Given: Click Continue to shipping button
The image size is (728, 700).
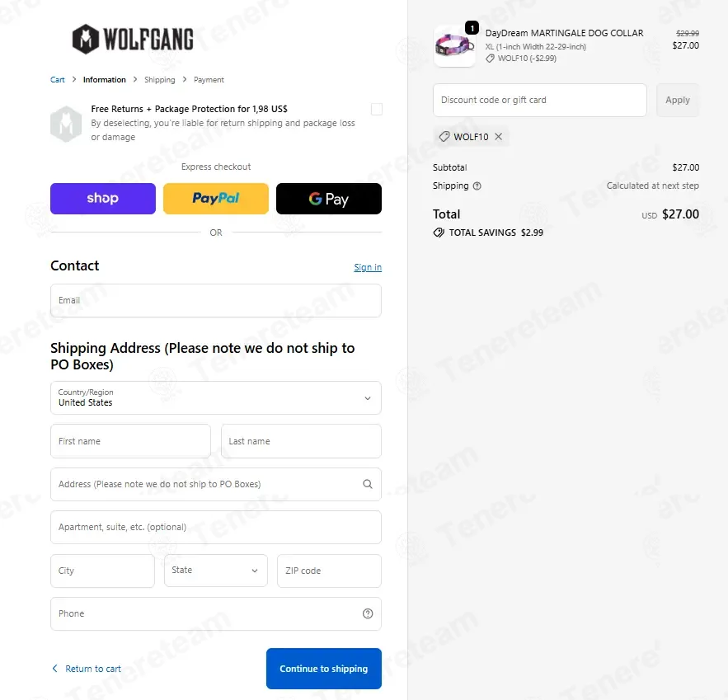Looking at the screenshot, I should click(x=324, y=669).
